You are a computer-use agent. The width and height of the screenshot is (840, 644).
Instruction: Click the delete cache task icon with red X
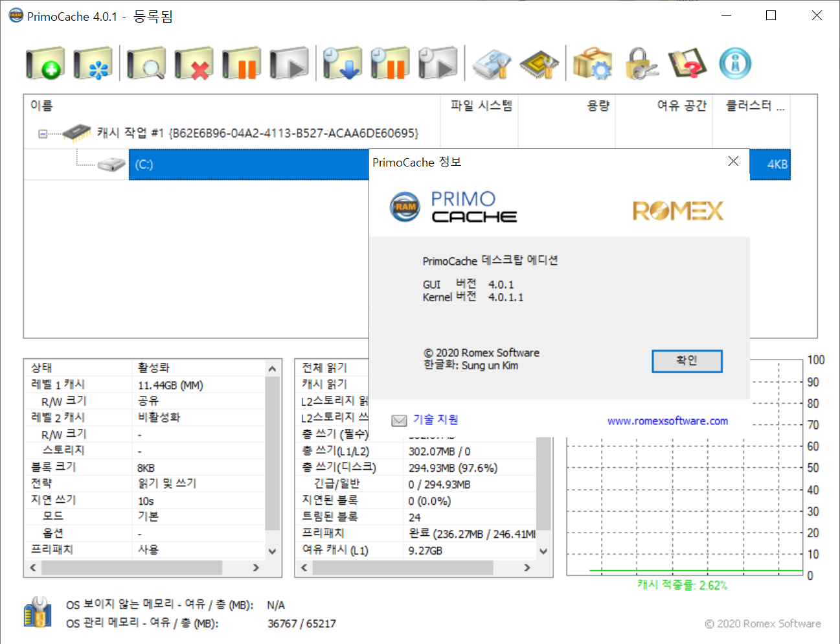click(x=194, y=63)
